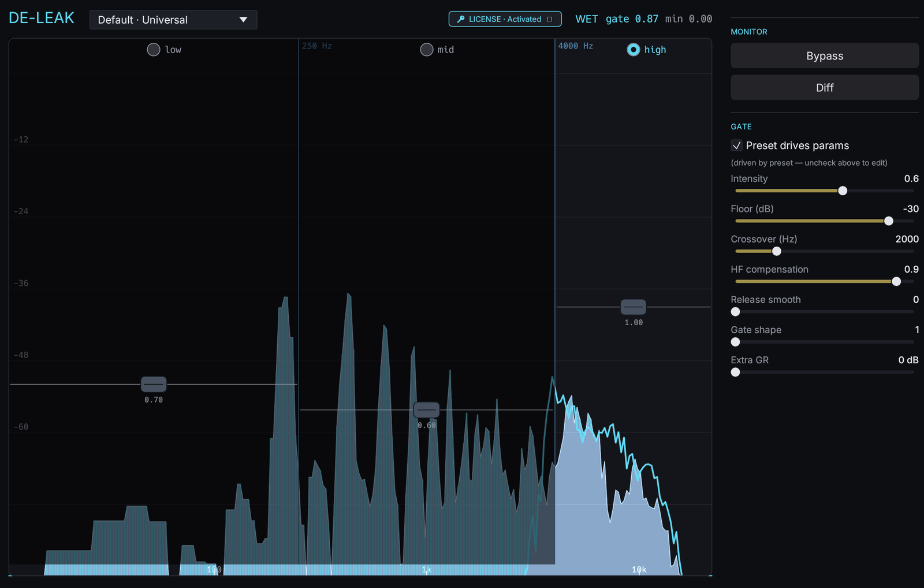The width and height of the screenshot is (924, 588).
Task: Click the WET status text
Action: click(587, 19)
